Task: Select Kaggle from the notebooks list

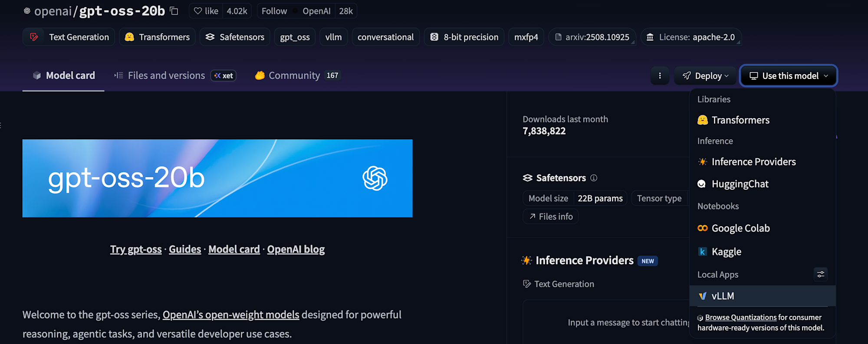Action: [x=726, y=252]
